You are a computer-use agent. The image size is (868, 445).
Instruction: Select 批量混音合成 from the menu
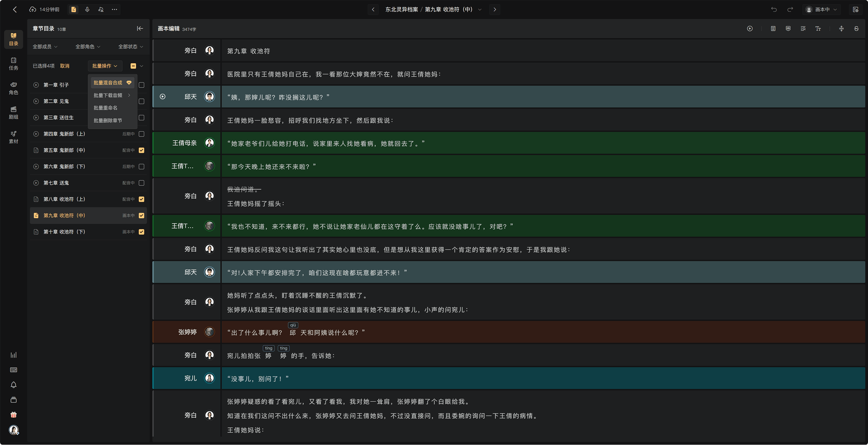112,83
